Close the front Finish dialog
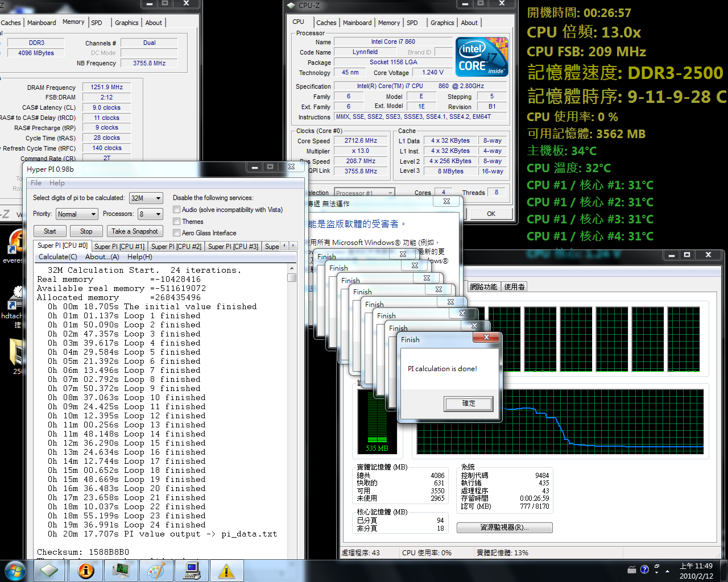 pyautogui.click(x=486, y=337)
